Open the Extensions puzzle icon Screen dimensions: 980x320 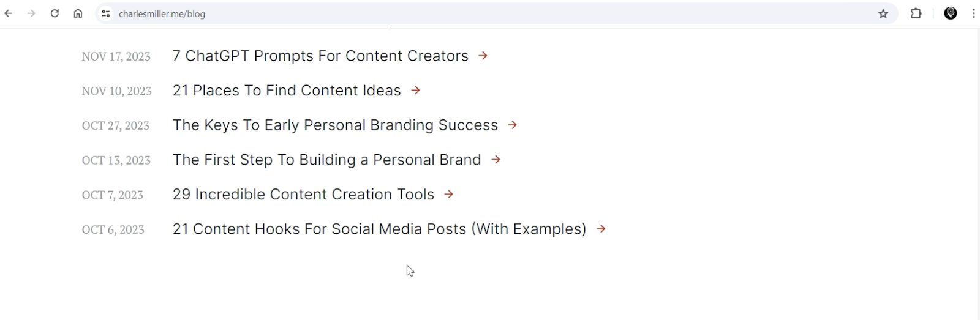(916, 13)
